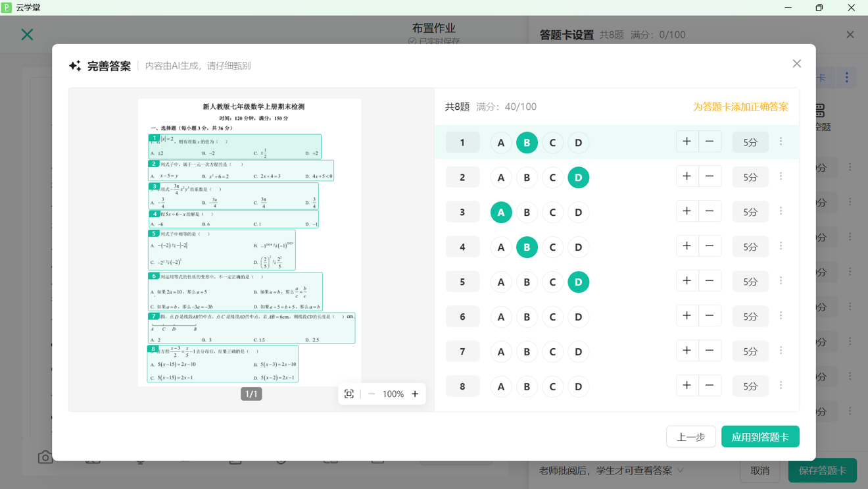Increase the score for question 6
The height and width of the screenshot is (489, 868).
tap(687, 316)
